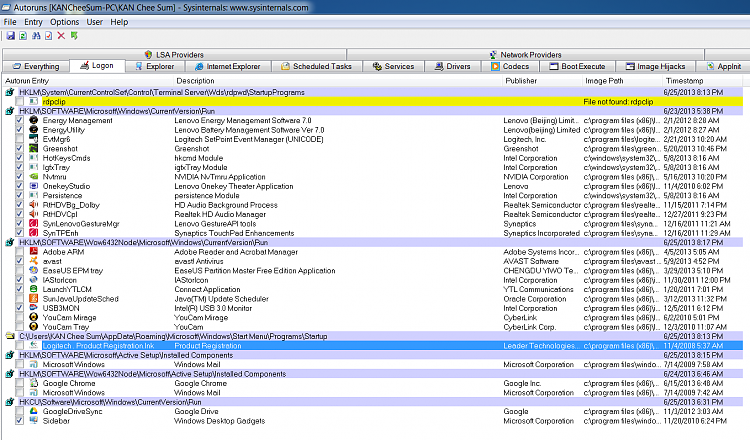750x440 pixels.
Task: Select the Logitech Product Registration.lnk row
Action: point(373,346)
